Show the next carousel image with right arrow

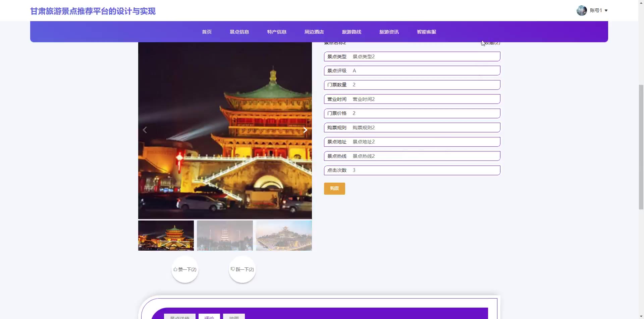coord(305,130)
